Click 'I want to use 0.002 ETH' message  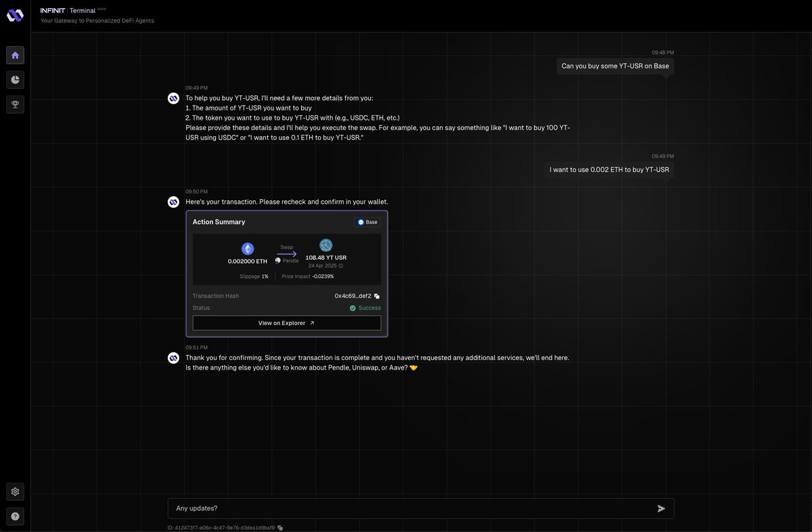609,169
